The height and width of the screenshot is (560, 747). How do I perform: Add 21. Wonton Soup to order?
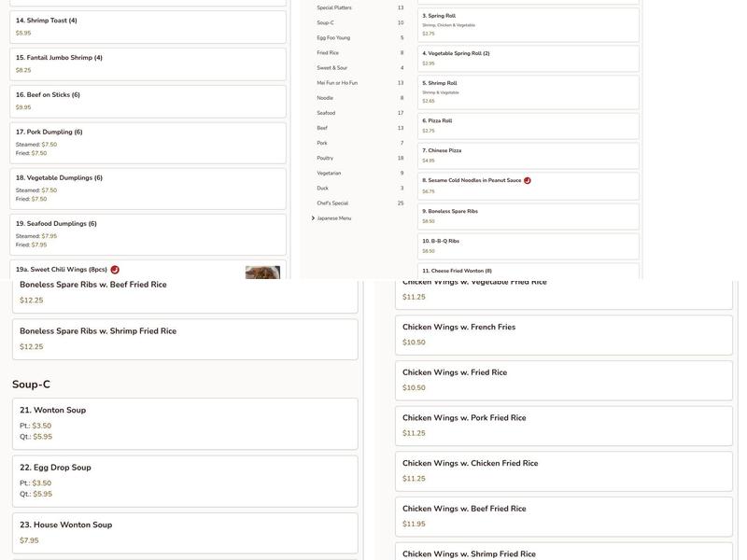point(184,424)
